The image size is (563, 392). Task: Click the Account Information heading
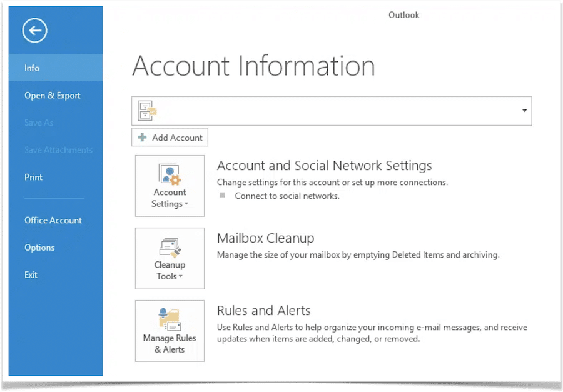coord(253,66)
